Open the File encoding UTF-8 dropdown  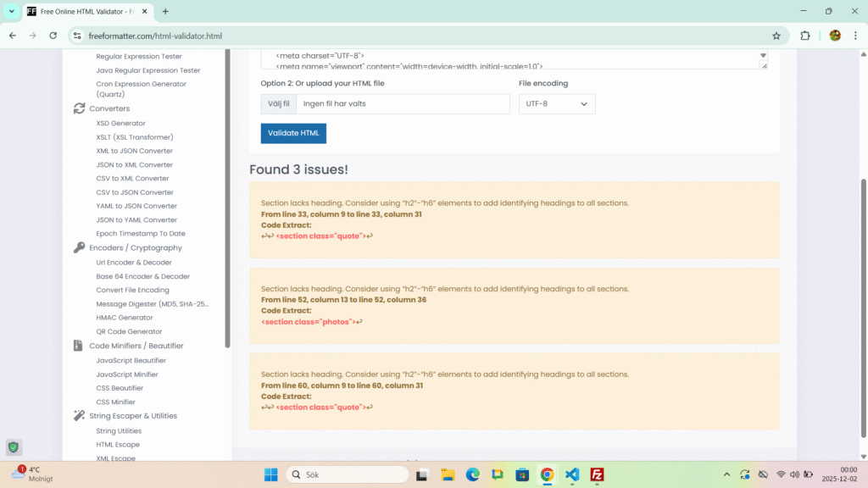pos(557,104)
